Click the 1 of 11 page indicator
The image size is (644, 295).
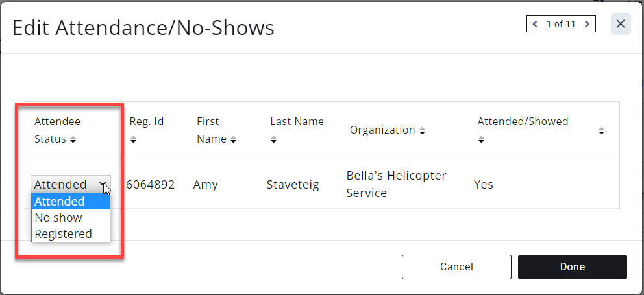(x=561, y=24)
